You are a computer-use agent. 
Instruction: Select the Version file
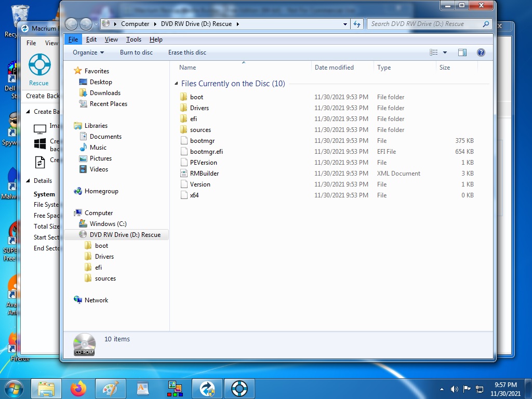[x=200, y=184]
